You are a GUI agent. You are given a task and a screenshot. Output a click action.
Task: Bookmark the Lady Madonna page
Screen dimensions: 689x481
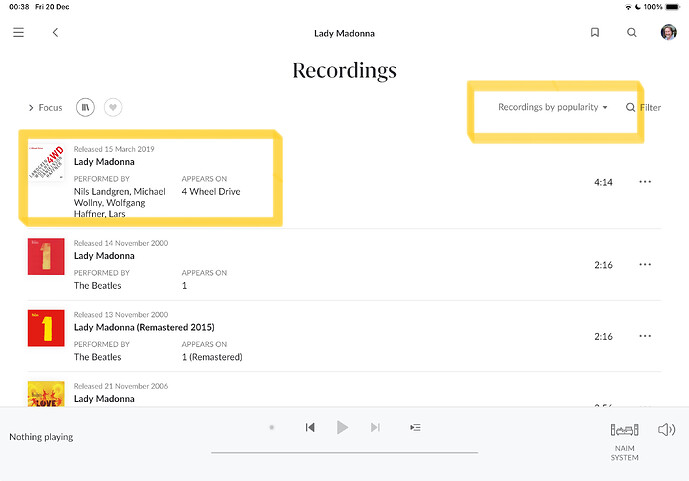(595, 33)
